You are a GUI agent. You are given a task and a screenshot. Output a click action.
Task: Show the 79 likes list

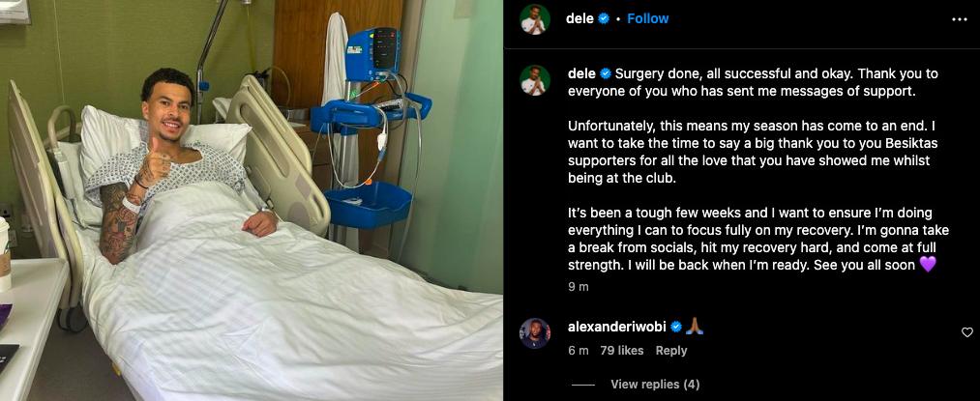coord(622,351)
